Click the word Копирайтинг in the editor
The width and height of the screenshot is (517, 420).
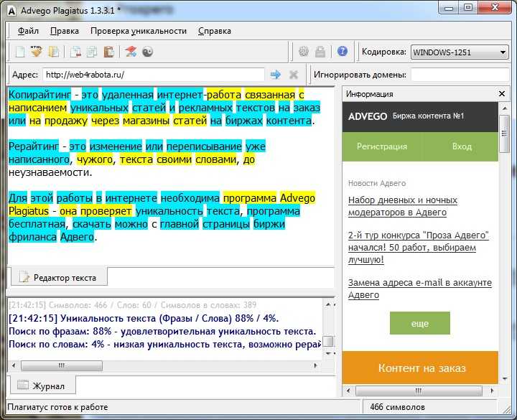[39, 95]
